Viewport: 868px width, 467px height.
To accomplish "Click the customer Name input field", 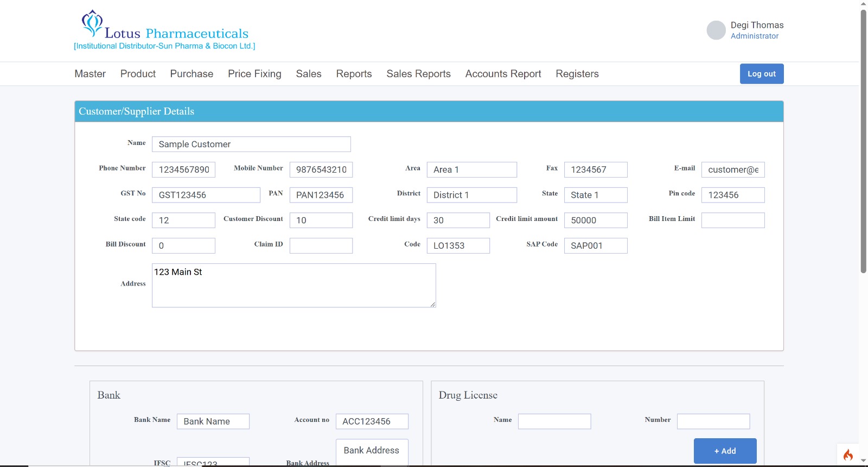I will click(251, 144).
